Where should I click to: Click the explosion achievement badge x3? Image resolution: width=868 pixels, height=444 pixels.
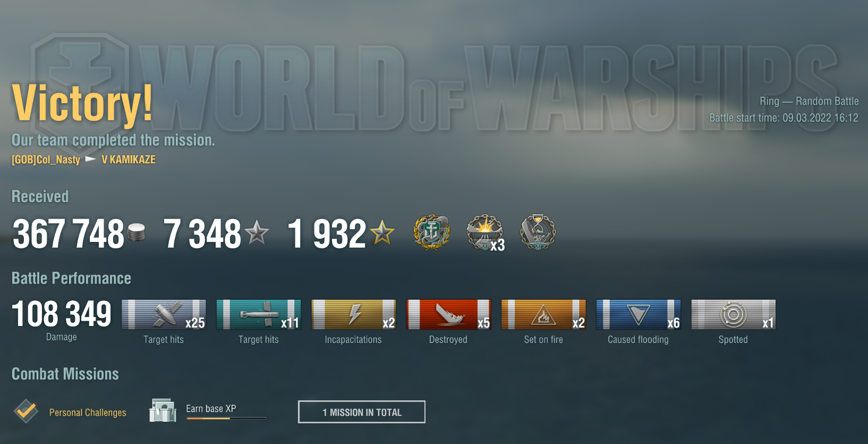tap(485, 232)
